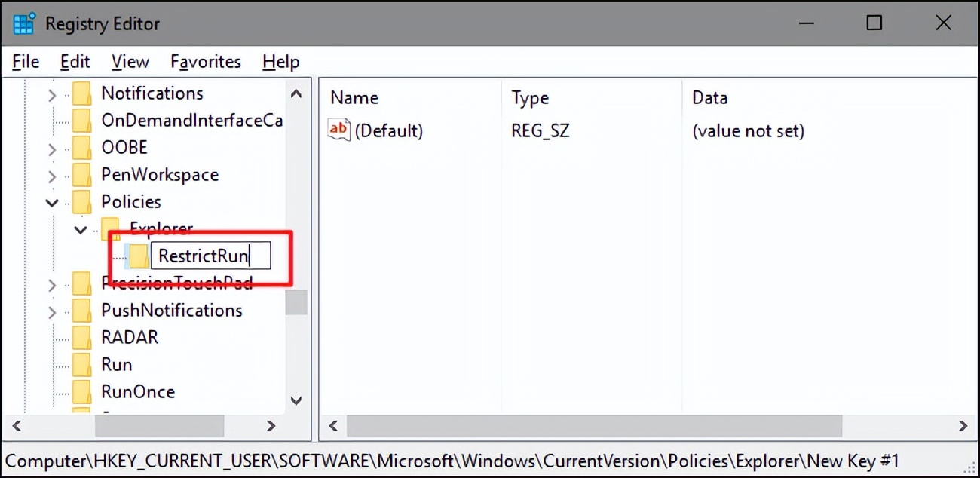Expand the PushNotifications key

click(50, 310)
